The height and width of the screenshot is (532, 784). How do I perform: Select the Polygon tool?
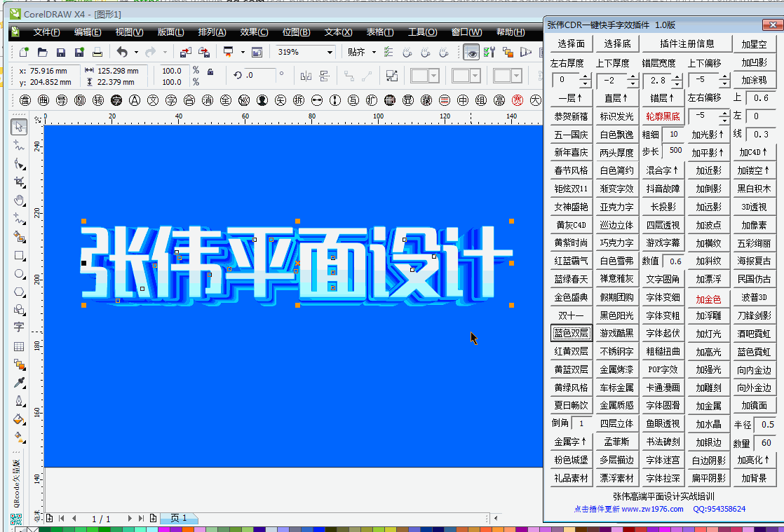click(19, 292)
